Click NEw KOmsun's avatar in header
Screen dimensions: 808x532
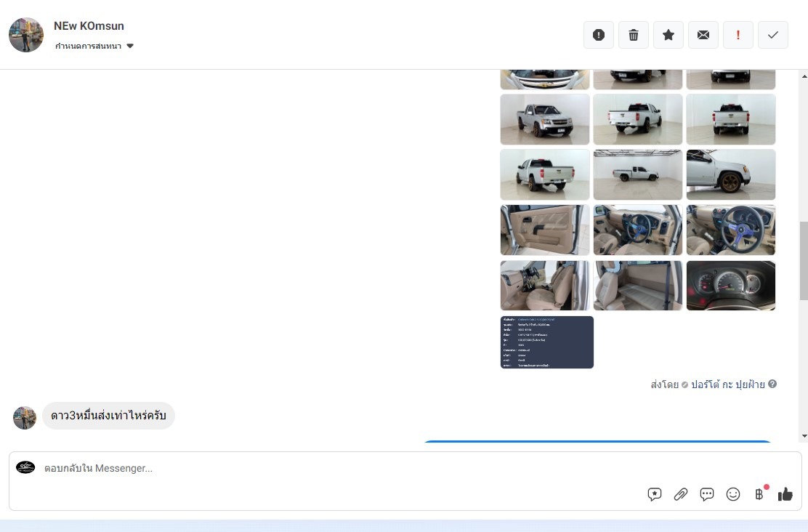[x=26, y=35]
